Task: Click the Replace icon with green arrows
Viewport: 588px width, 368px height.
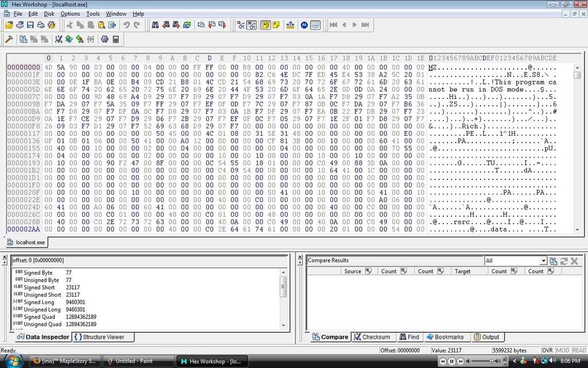Action: click(187, 25)
